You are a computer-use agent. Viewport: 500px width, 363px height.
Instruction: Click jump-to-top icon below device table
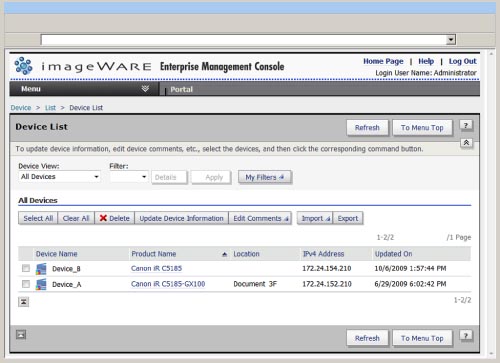23,302
